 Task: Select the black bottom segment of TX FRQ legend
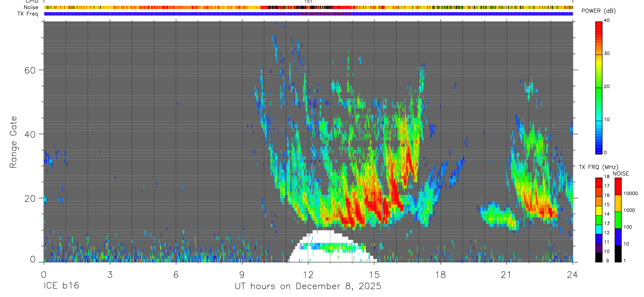(x=599, y=257)
